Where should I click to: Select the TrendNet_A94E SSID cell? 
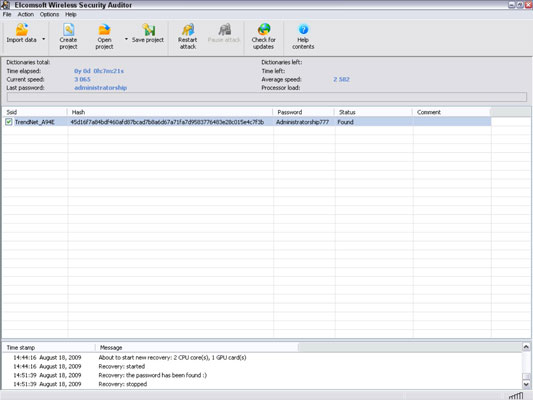(35, 122)
